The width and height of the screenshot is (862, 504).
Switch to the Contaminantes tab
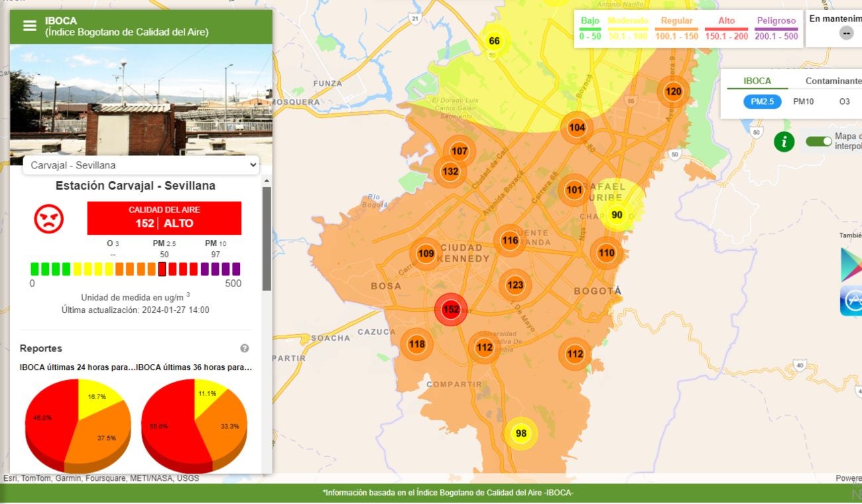coord(833,80)
